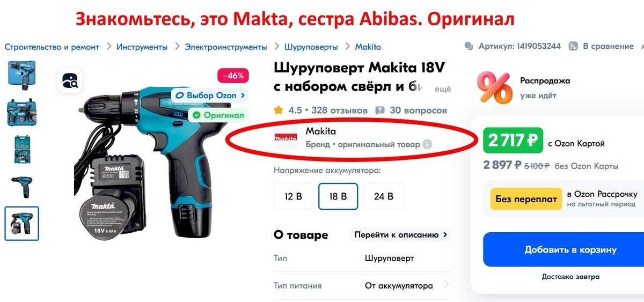Open the Makita brand logo
The height and width of the screenshot is (302, 644).
tap(286, 138)
